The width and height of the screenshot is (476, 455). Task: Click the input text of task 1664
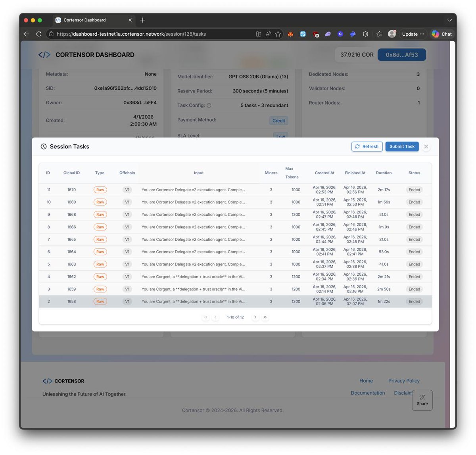click(193, 252)
